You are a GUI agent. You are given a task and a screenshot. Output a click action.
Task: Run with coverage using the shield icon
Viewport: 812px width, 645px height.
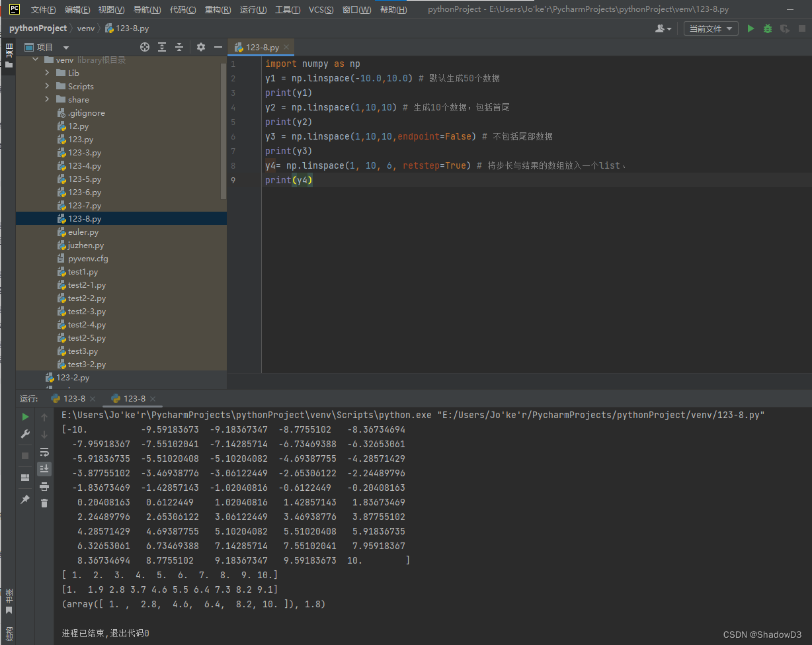click(x=784, y=28)
